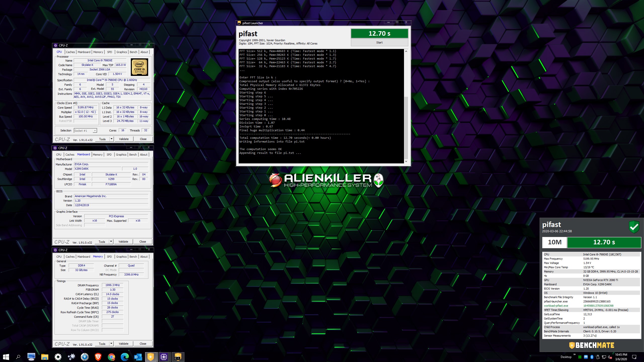Click scroll-up arrow of pifast console output
This screenshot has height=362, width=644.
(x=406, y=51)
